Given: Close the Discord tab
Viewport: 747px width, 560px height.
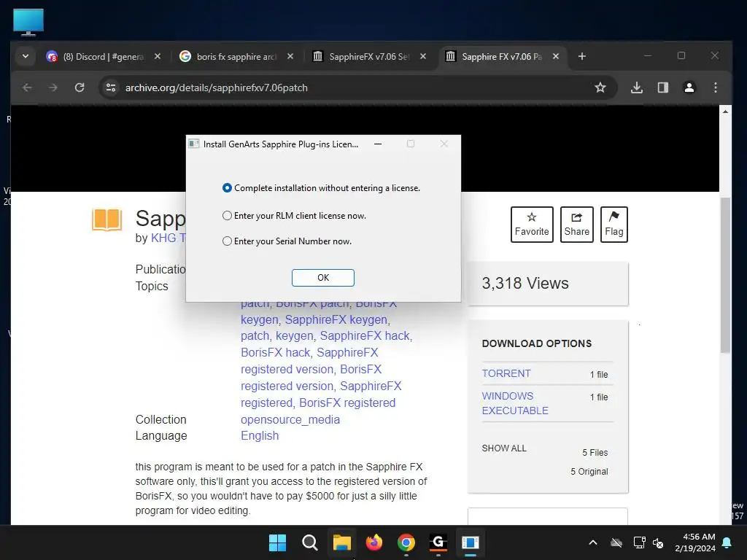Looking at the screenshot, I should [x=158, y=56].
